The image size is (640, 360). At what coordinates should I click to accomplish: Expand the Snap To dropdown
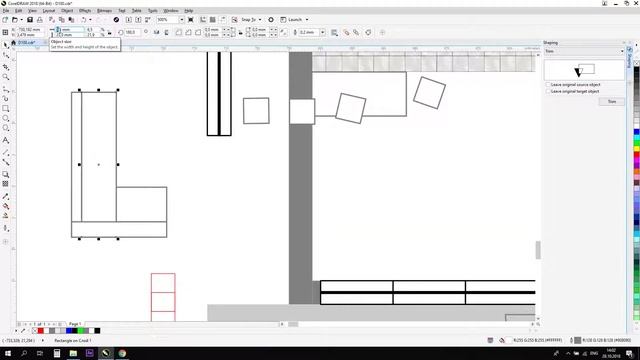coord(260,20)
